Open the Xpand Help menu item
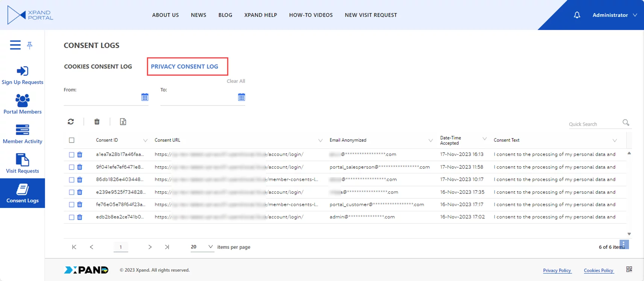The width and height of the screenshot is (644, 281). pyautogui.click(x=261, y=15)
